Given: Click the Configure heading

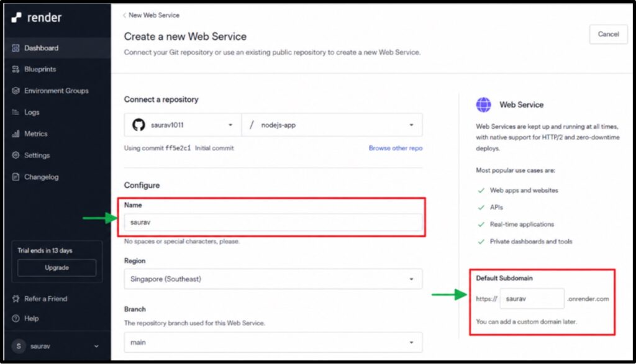Looking at the screenshot, I should coord(142,186).
